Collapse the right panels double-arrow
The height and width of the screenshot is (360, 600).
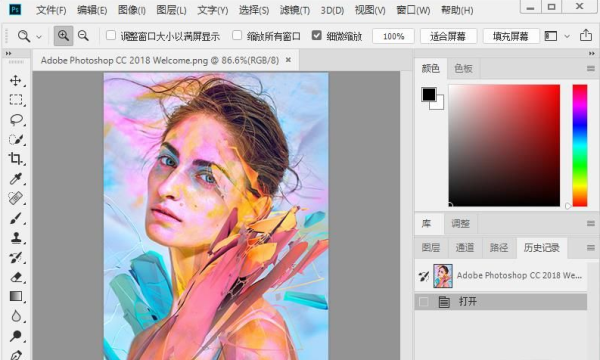pyautogui.click(x=592, y=53)
